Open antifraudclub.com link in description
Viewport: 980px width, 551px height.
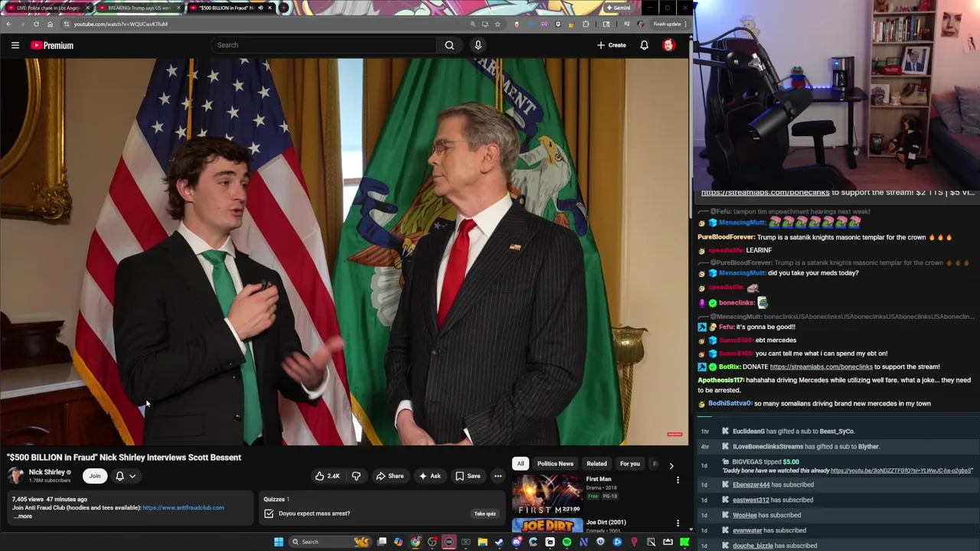pyautogui.click(x=183, y=507)
